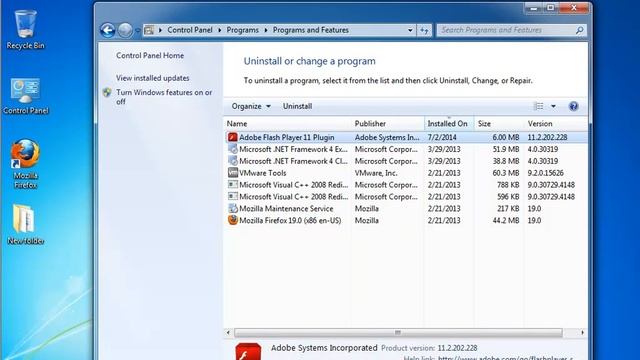Select Mozilla Maintenance Service entry

click(x=286, y=209)
